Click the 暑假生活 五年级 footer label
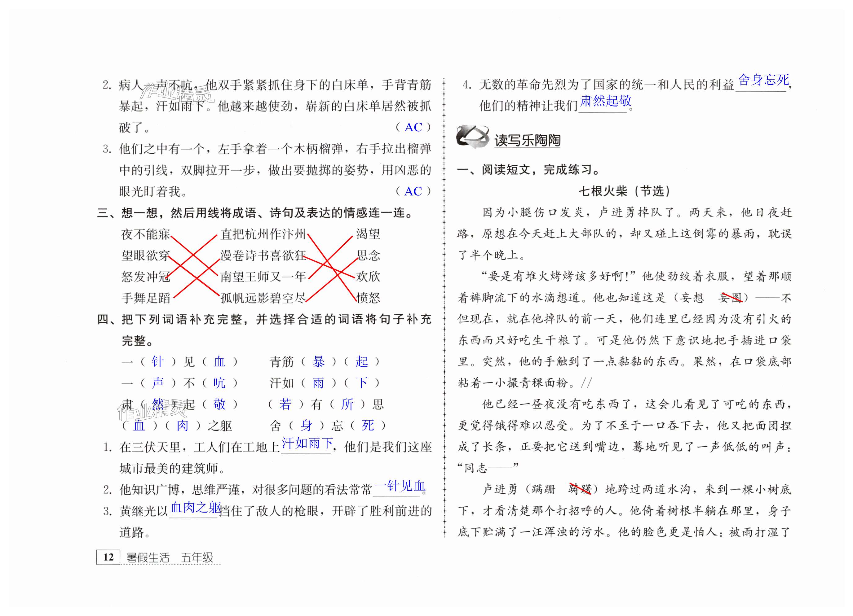The height and width of the screenshot is (616, 853). coord(170,557)
